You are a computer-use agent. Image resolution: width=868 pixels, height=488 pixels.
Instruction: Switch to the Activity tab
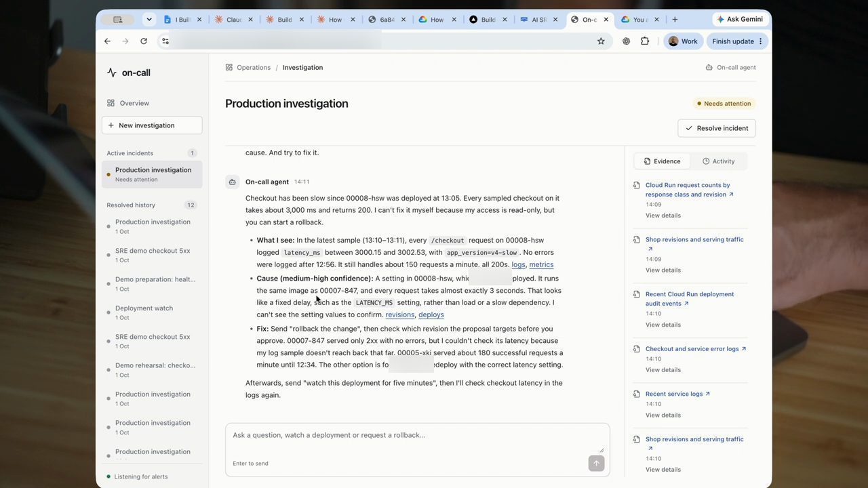click(719, 161)
